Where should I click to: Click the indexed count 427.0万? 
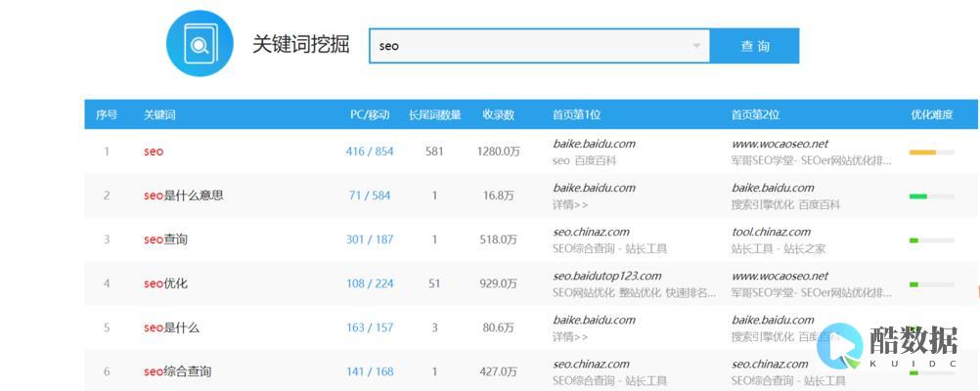(498, 371)
